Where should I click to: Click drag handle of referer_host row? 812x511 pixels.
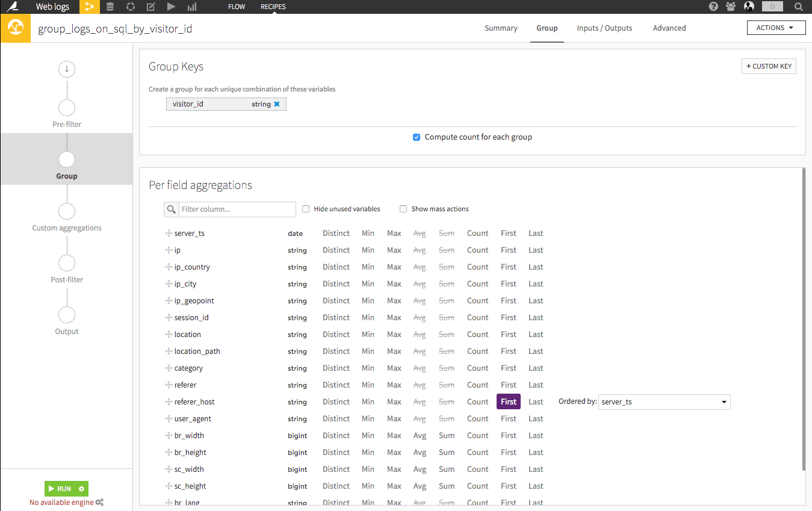pyautogui.click(x=169, y=401)
